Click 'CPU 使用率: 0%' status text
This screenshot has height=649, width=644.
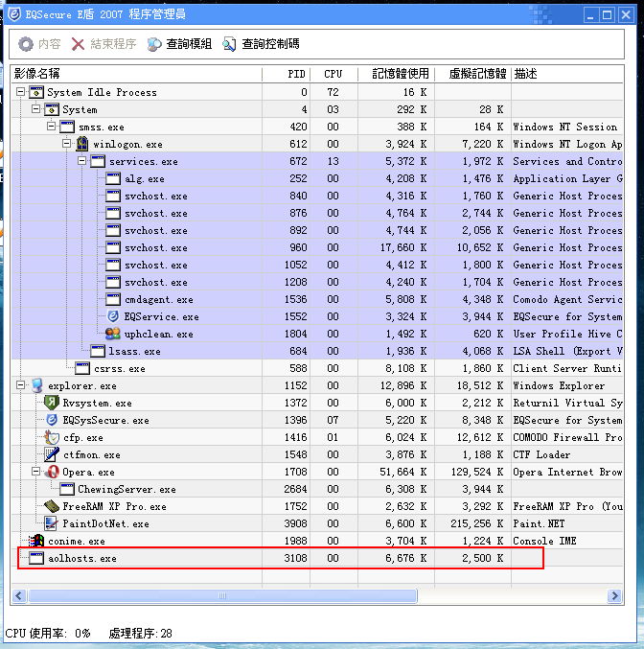click(x=48, y=633)
